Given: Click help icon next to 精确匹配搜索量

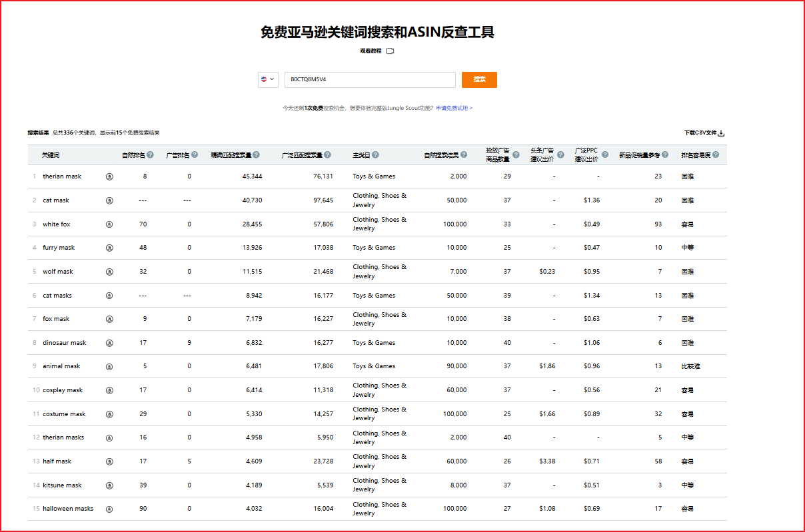Looking at the screenshot, I should point(257,155).
